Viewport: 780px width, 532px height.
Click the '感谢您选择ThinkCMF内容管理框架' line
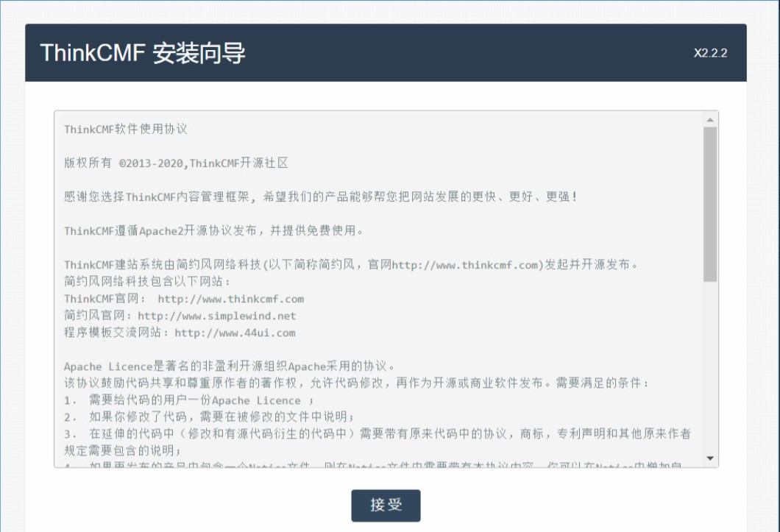[x=321, y=197]
